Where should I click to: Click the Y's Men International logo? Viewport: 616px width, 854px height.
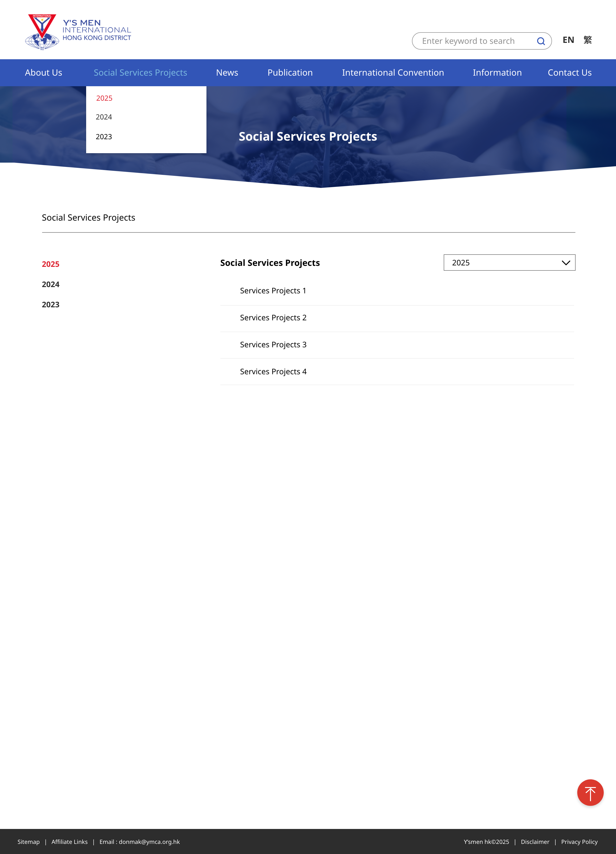(x=78, y=32)
